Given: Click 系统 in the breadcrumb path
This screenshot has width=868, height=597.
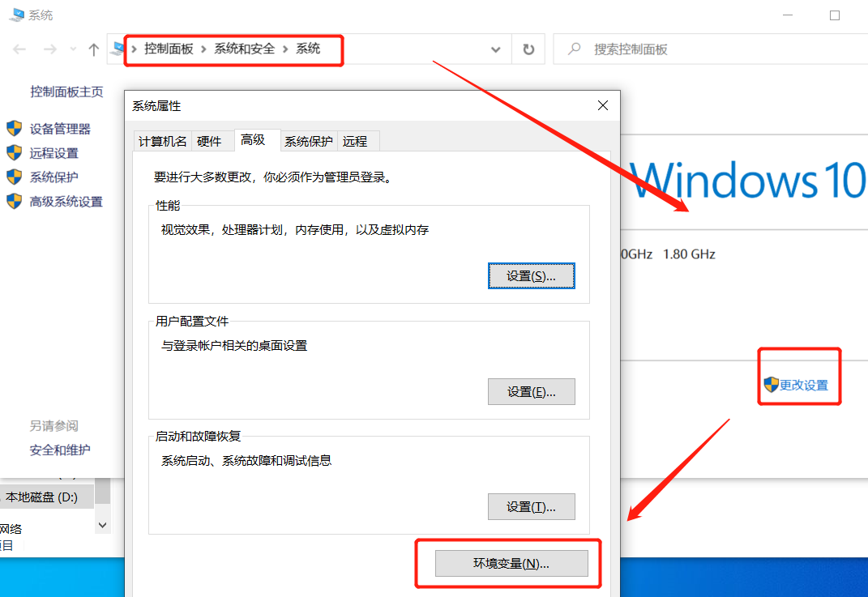Looking at the screenshot, I should [308, 49].
